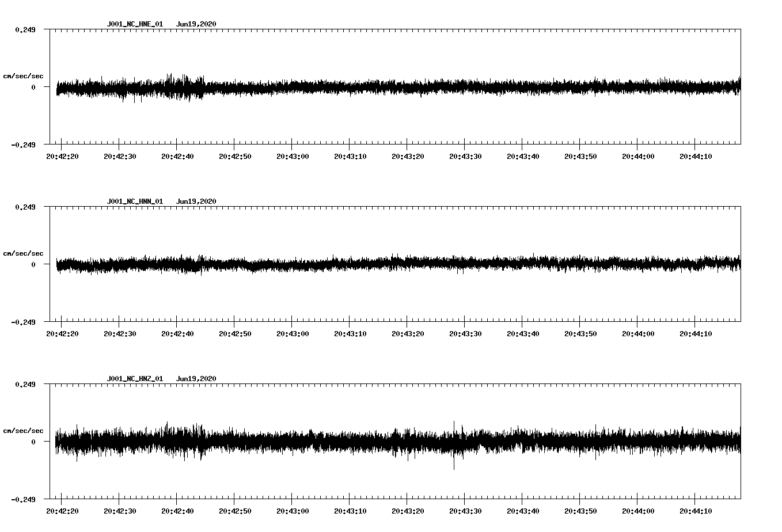Click the 20:42:40 time label under HNE plot
782x532 pixels.
tap(177, 157)
